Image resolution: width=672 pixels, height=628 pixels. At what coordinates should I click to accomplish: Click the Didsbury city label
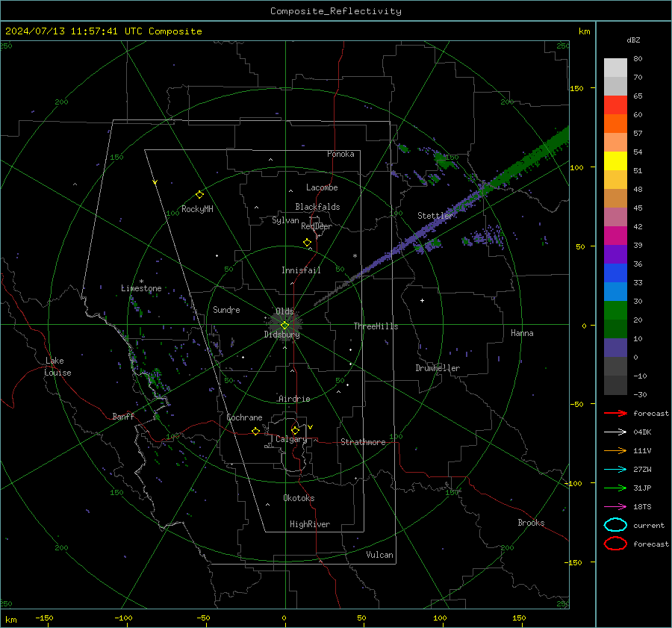point(282,335)
